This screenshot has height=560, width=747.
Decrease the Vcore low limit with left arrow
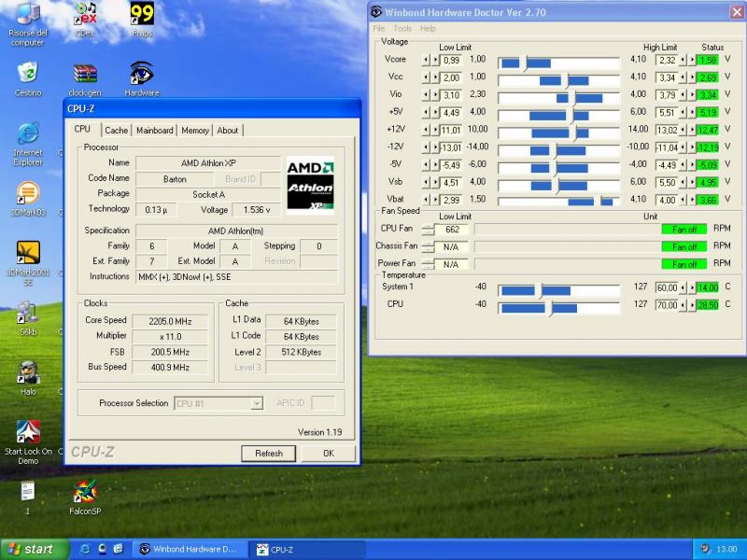(x=426, y=60)
